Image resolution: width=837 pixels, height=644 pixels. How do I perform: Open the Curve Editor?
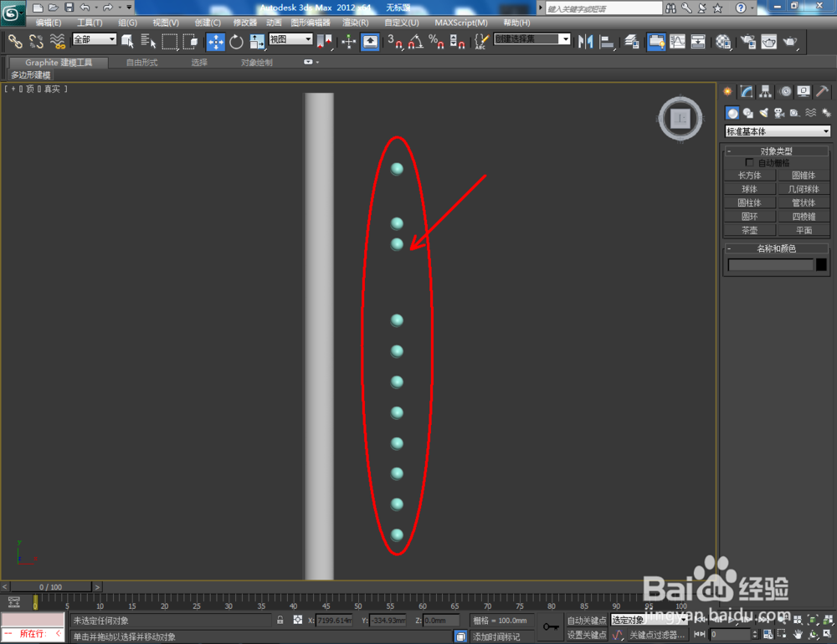pyautogui.click(x=677, y=42)
